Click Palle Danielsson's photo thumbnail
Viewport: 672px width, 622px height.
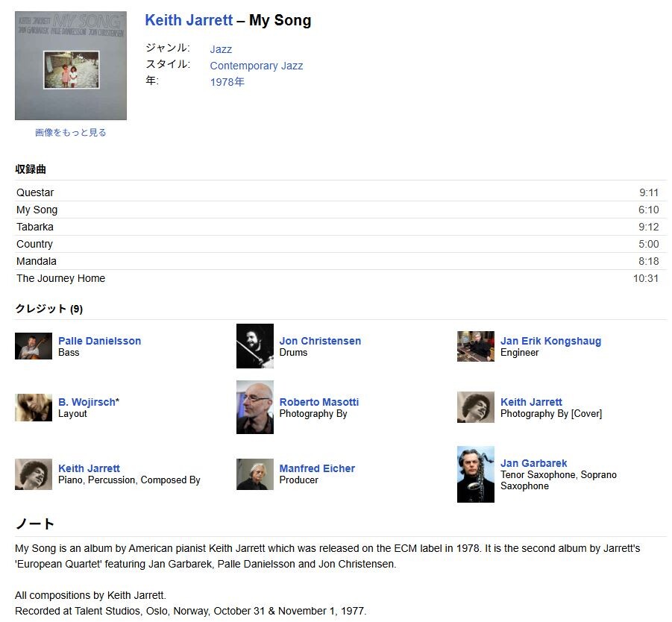click(34, 346)
